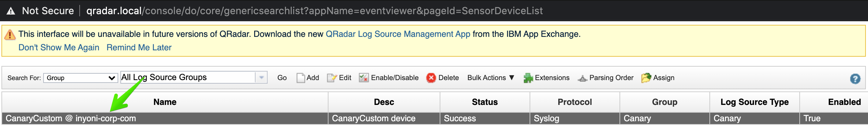
Task: Select the CanaryCustom @ inyoni-corp-com row
Action: 435,118
